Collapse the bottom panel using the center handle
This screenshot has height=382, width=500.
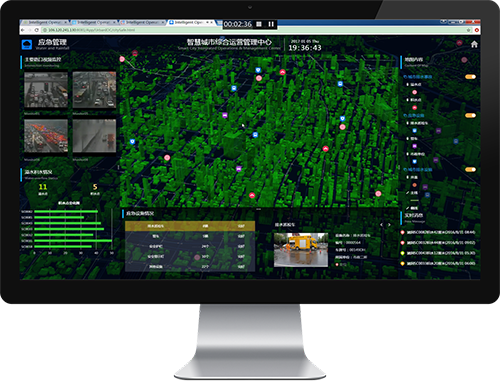pos(258,209)
